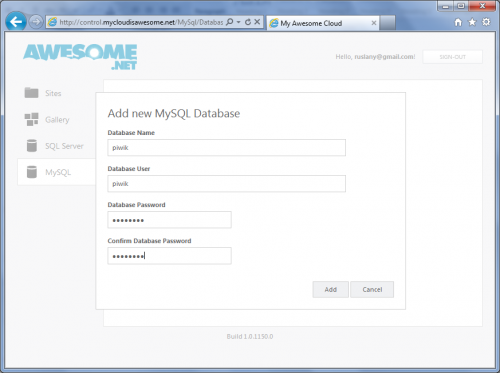Select the My Awesome Cloud tab
This screenshot has width=500, height=373.
pyautogui.click(x=323, y=23)
